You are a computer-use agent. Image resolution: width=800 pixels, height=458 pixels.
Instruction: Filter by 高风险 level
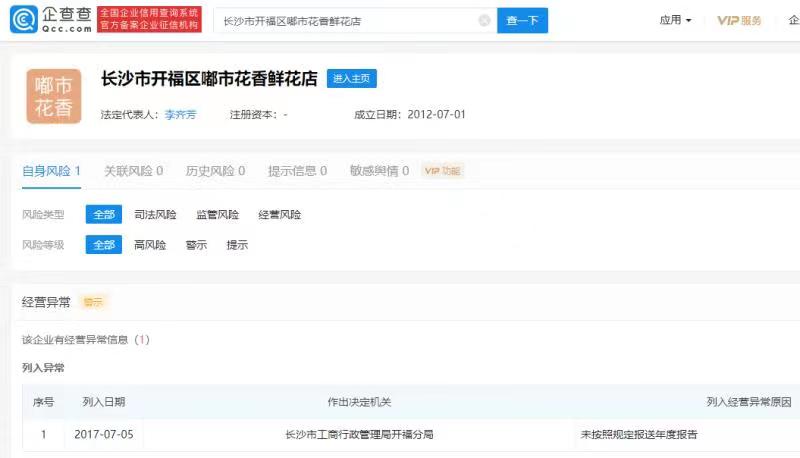[x=150, y=245]
